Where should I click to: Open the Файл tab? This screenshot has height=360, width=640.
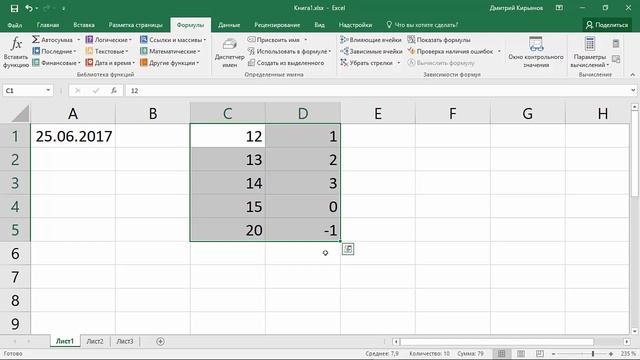pyautogui.click(x=15, y=25)
